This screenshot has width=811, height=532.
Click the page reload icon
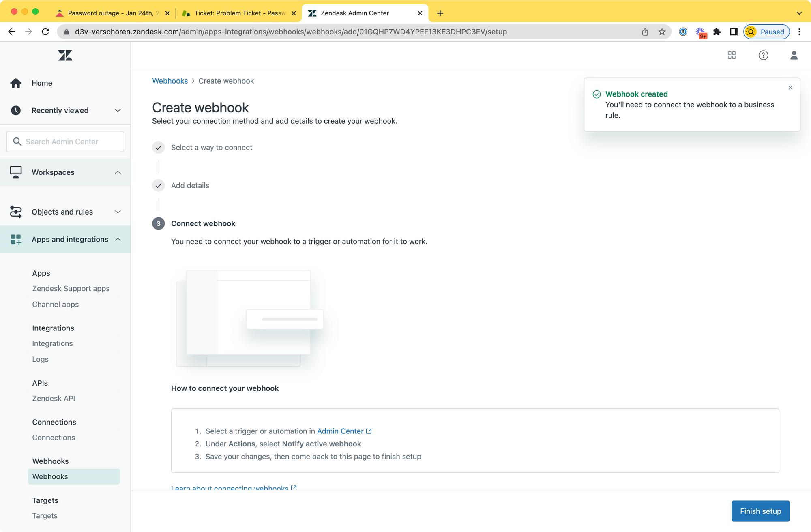(x=45, y=32)
